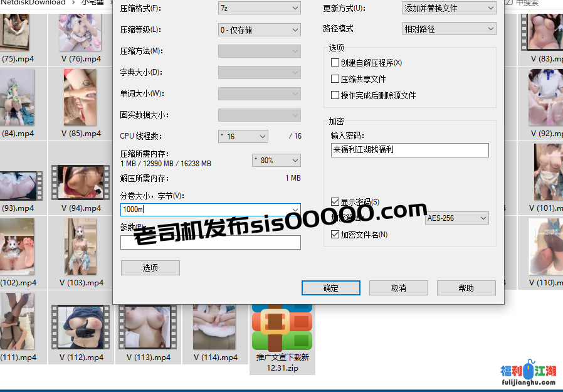Image resolution: width=563 pixels, height=392 pixels.
Task: Open the AES-256 encryption method dropdown
Action: 456,218
